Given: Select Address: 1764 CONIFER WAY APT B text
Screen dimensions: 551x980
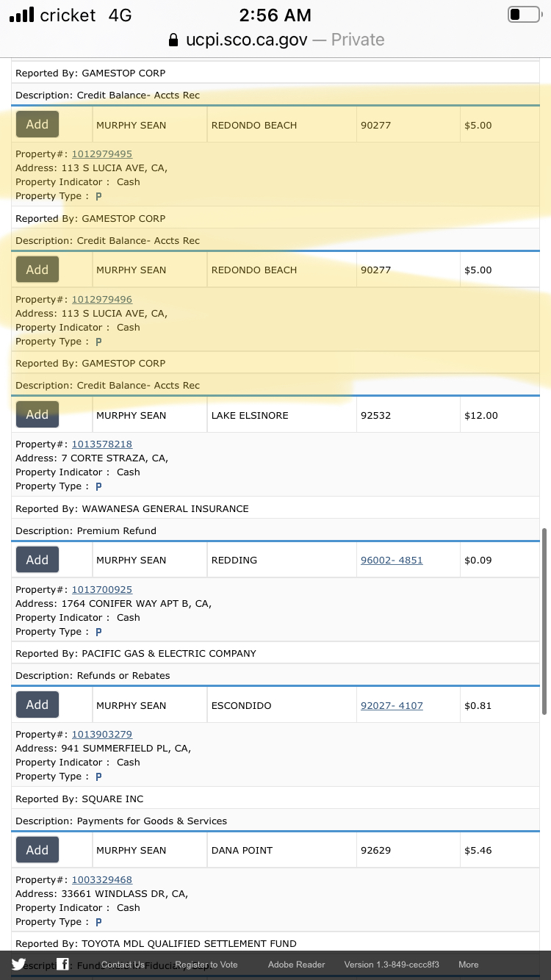Looking at the screenshot, I should 113,604.
